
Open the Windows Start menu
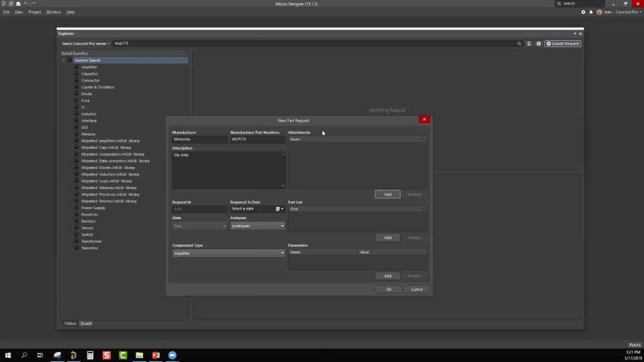click(8, 355)
